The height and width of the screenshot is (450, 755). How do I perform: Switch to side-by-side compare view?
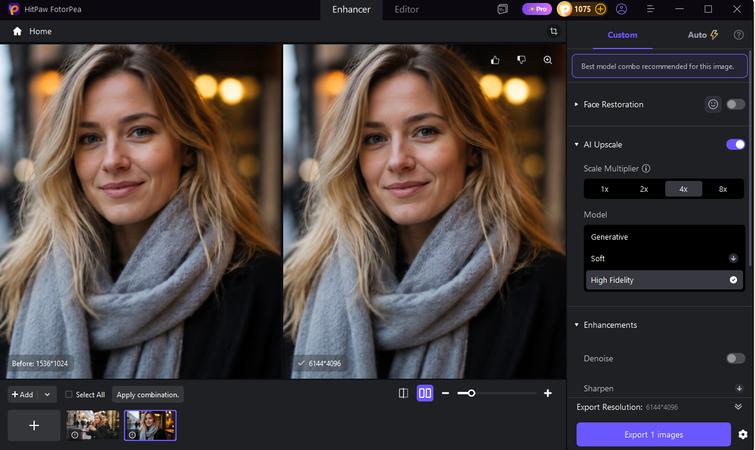point(425,393)
